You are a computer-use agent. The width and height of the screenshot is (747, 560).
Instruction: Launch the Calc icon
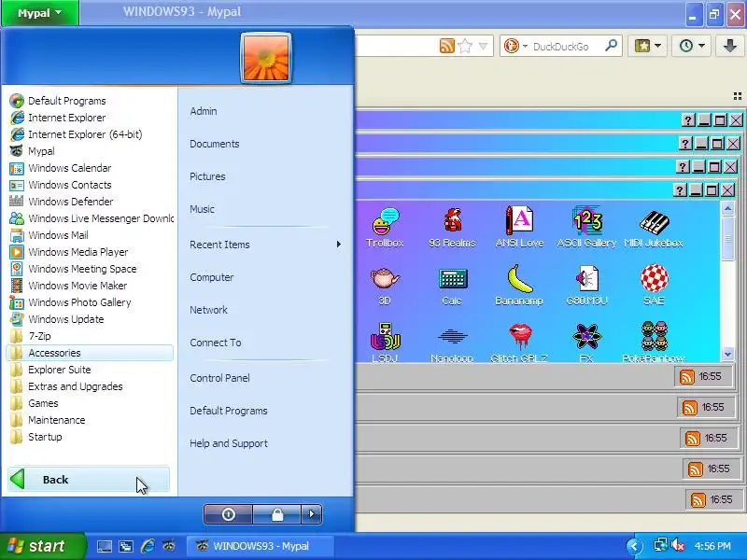click(x=452, y=286)
